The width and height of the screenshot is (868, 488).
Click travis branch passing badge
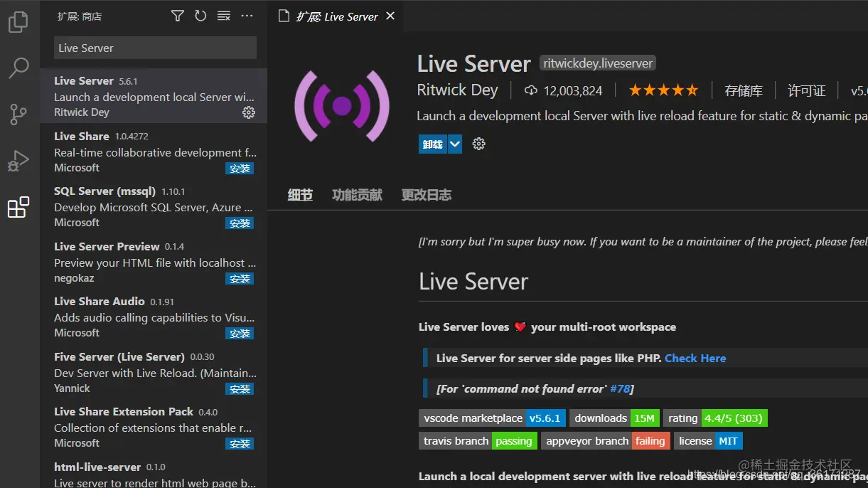pos(478,441)
